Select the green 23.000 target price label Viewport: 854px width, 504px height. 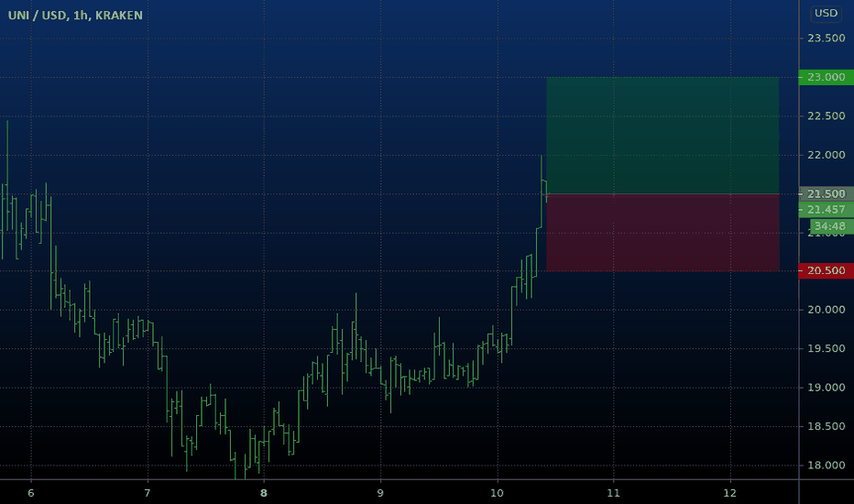tap(826, 77)
